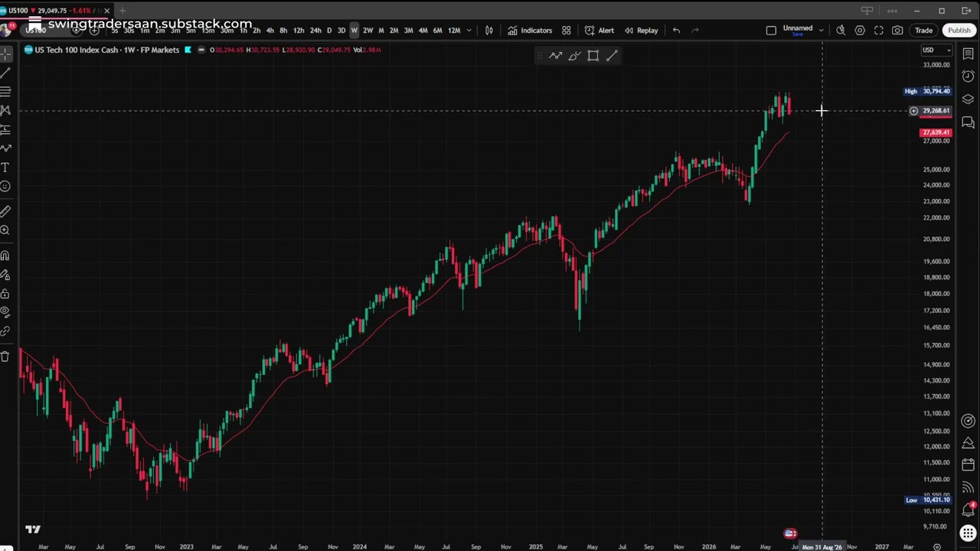980x551 pixels.
Task: Open the Trade panel button
Action: point(923,31)
